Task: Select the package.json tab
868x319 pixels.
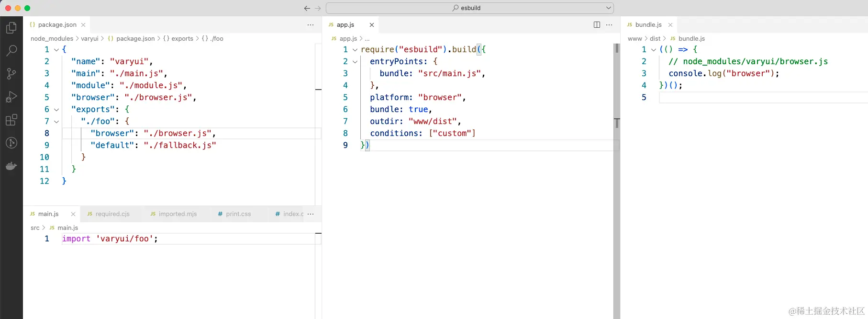Action: pyautogui.click(x=56, y=25)
